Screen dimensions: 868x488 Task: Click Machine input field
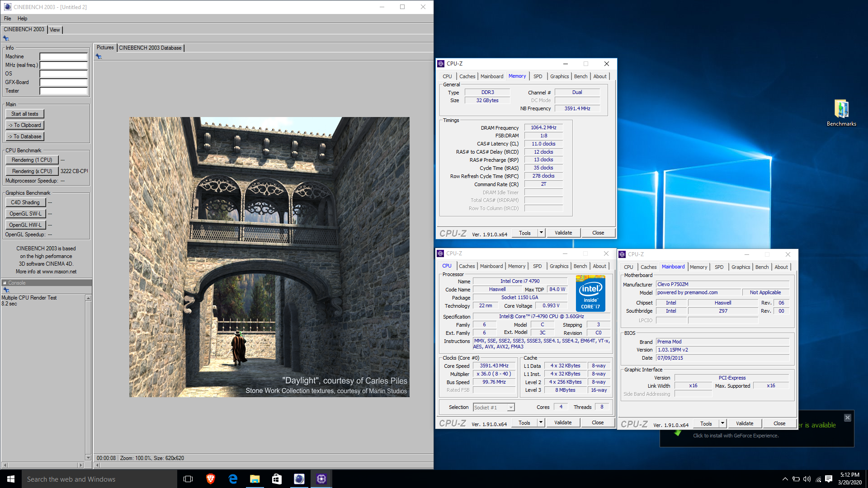pos(63,56)
